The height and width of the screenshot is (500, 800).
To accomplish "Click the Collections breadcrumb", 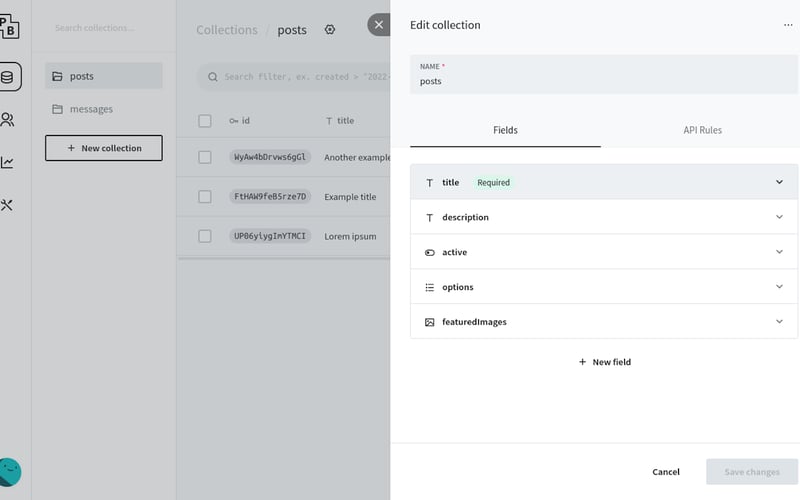I will 227,30.
